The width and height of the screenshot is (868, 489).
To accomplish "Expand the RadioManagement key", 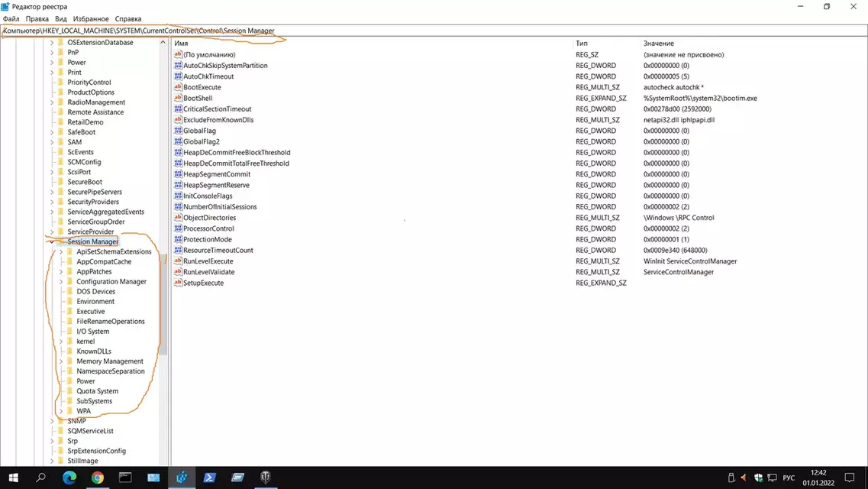I will click(52, 102).
